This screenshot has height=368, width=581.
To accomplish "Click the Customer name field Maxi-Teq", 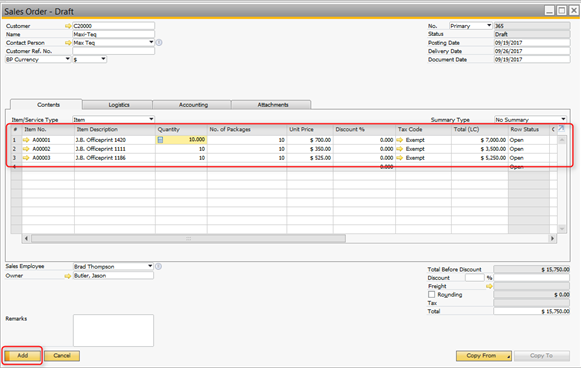I will 113,34.
